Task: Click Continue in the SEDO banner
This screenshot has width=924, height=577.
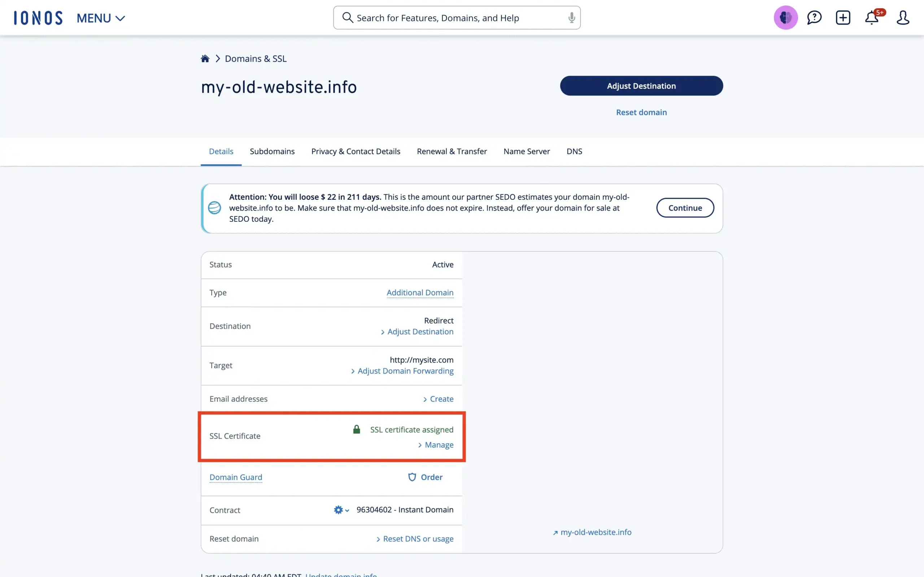Action: (685, 208)
